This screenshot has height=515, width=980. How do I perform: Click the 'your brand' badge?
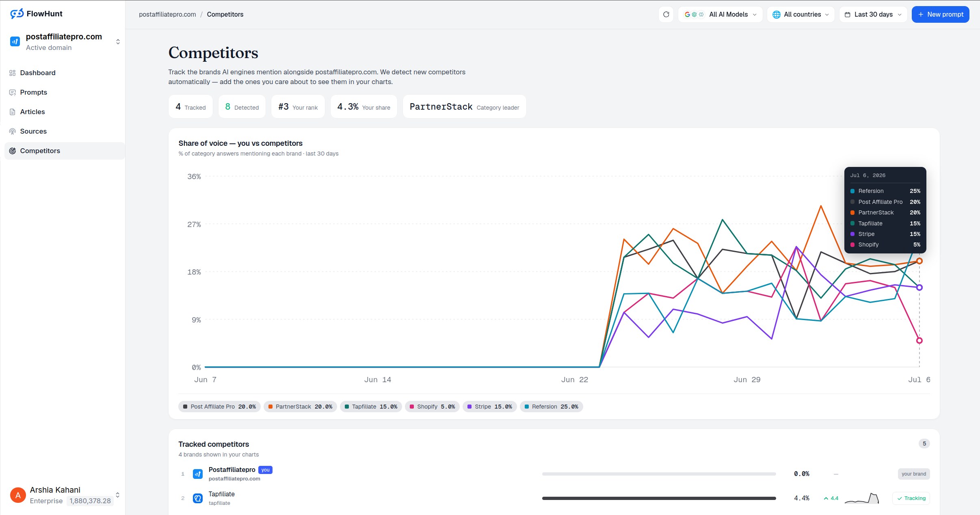[x=914, y=474]
